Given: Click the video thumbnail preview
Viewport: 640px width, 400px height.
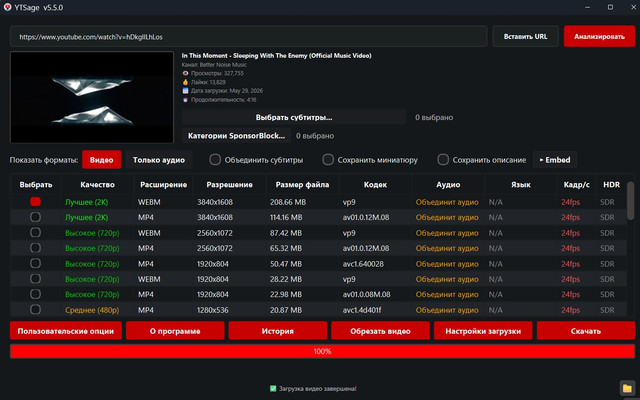Looking at the screenshot, I should [92, 97].
